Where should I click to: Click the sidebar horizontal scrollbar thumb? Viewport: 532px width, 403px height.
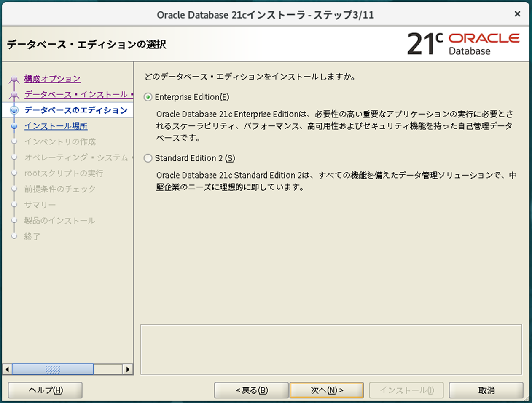click(x=53, y=369)
